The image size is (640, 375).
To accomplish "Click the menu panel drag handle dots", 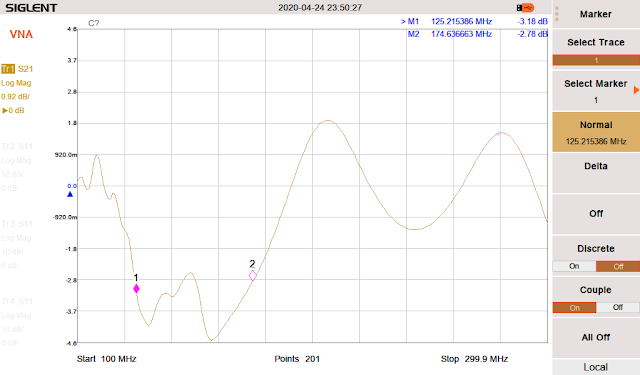I will pyautogui.click(x=557, y=14).
